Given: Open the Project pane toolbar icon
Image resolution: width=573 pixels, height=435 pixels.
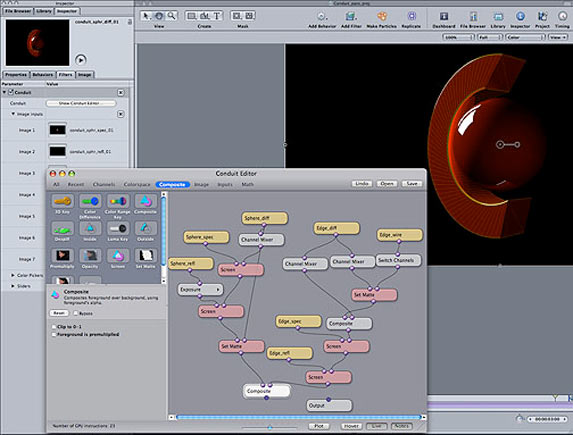Looking at the screenshot, I should pyautogui.click(x=542, y=16).
